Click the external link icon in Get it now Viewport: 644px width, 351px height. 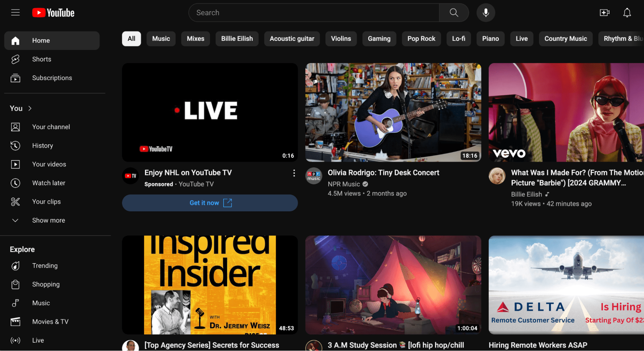(x=227, y=203)
